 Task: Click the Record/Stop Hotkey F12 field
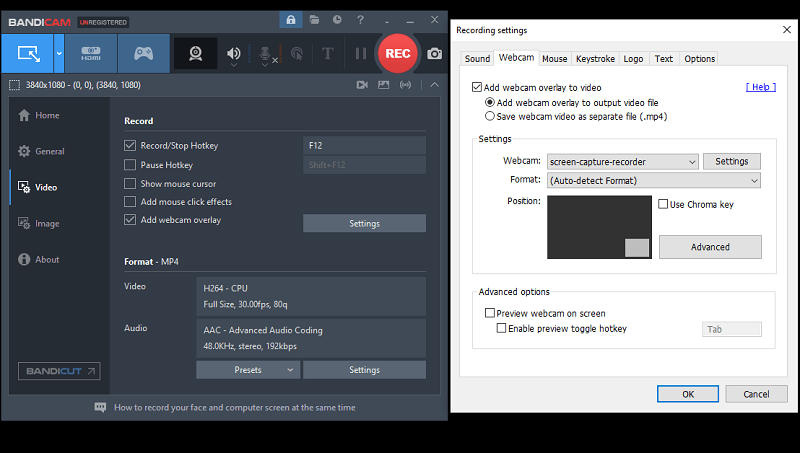(364, 146)
